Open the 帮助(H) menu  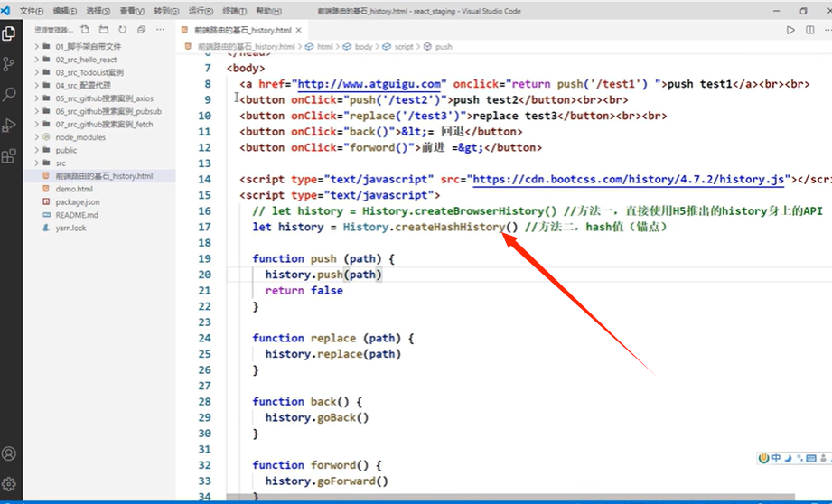click(x=268, y=11)
